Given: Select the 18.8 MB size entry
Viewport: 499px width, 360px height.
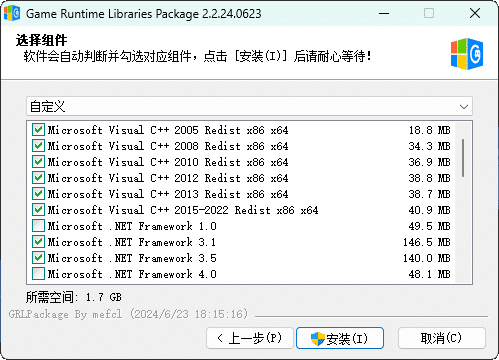Looking at the screenshot, I should pyautogui.click(x=429, y=130).
